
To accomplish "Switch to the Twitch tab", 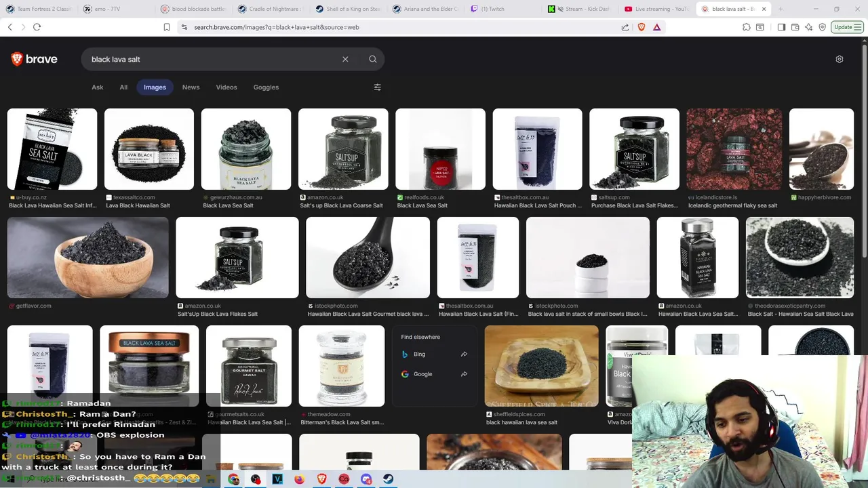I will [x=502, y=9].
